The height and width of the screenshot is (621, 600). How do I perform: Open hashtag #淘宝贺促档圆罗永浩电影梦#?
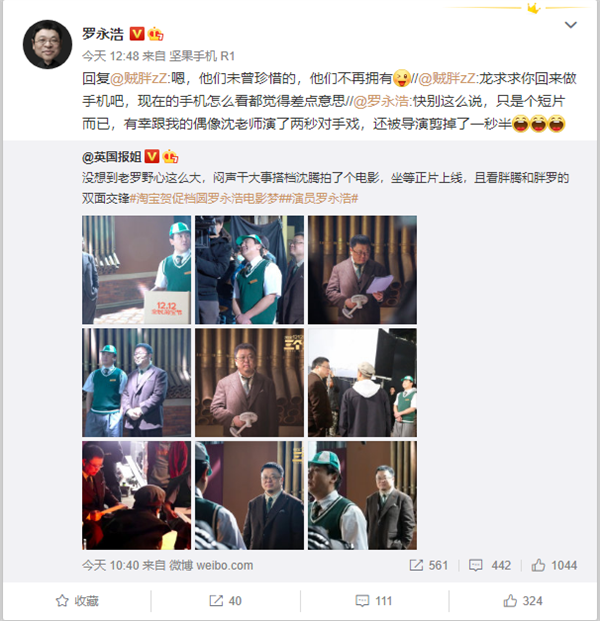tap(207, 198)
